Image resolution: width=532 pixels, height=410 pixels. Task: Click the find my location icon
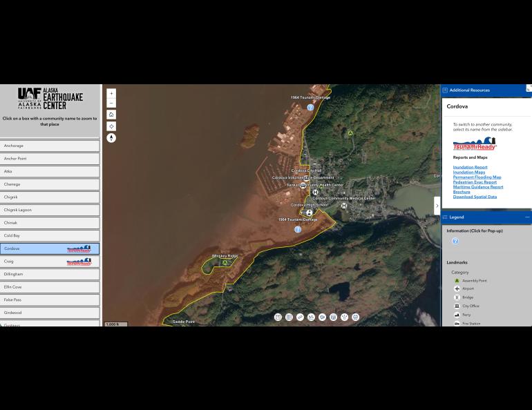111,126
